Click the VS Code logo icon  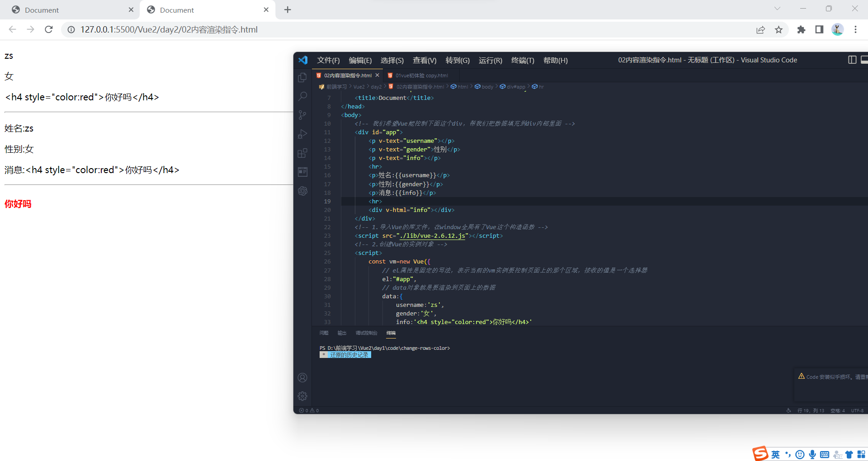[x=303, y=60]
